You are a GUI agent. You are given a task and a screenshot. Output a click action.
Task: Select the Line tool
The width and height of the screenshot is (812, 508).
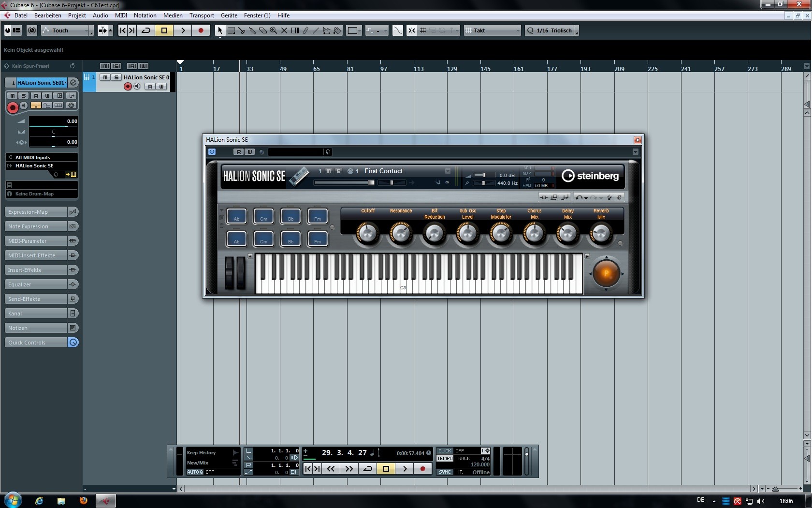click(316, 30)
